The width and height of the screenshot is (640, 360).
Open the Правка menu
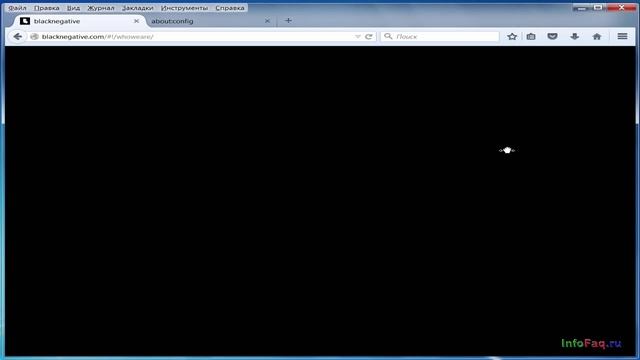47,8
